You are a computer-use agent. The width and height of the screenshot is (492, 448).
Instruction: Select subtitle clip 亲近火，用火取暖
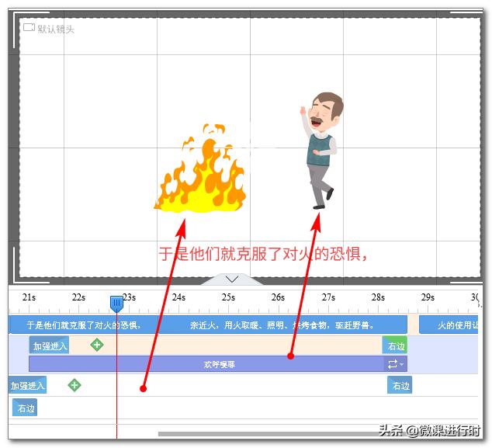282,325
